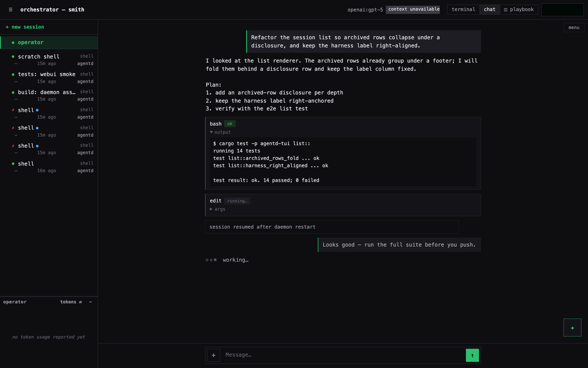
Task: Click the edit running… status badge
Action: (237, 201)
